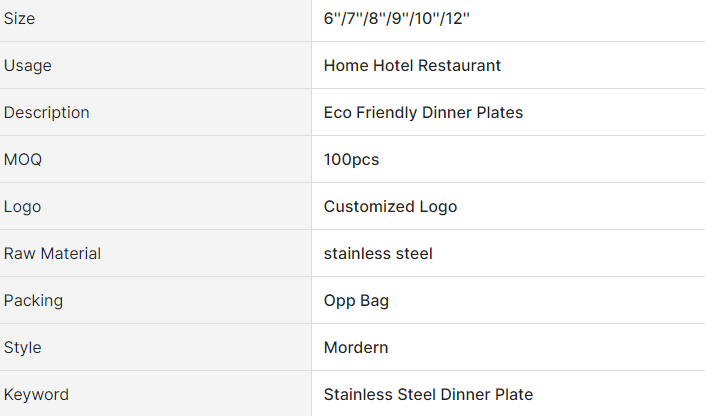Viewport: 705px width, 416px height.
Task: Click the Stainless Steel Dinner Plate keyword
Action: 428,395
